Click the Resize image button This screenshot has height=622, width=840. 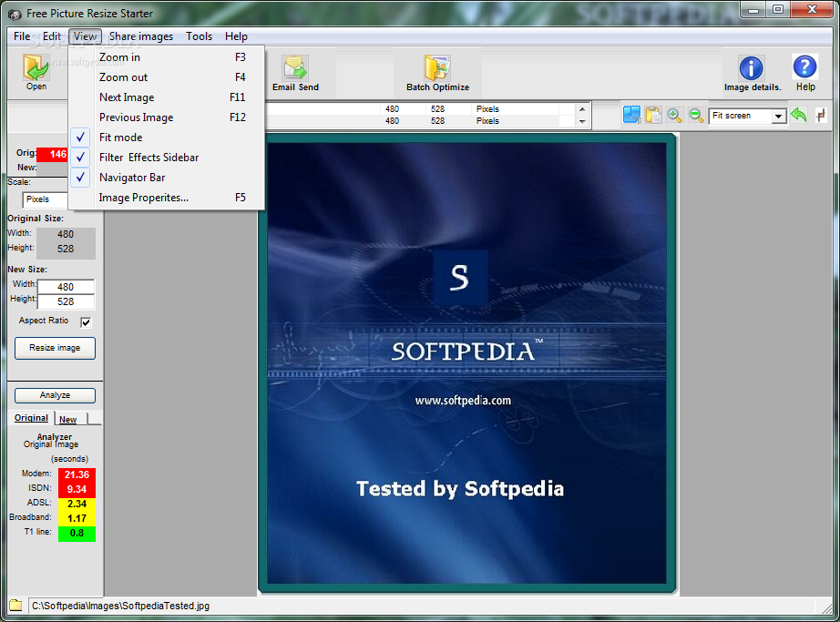click(x=55, y=348)
